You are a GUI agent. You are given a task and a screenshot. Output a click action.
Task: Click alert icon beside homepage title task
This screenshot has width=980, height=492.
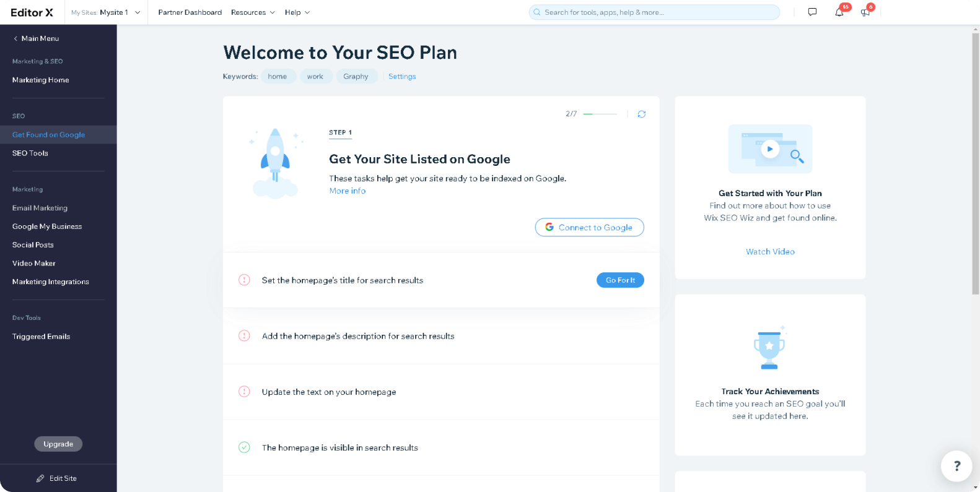coord(244,280)
